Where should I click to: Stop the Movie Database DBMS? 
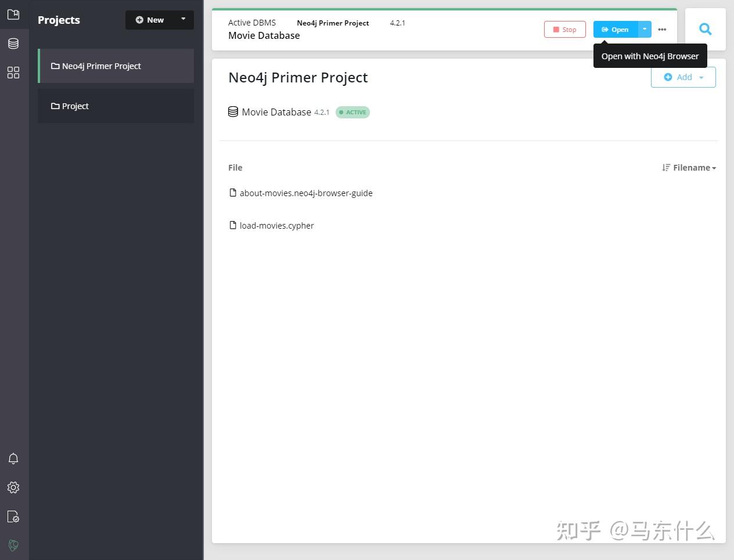564,29
